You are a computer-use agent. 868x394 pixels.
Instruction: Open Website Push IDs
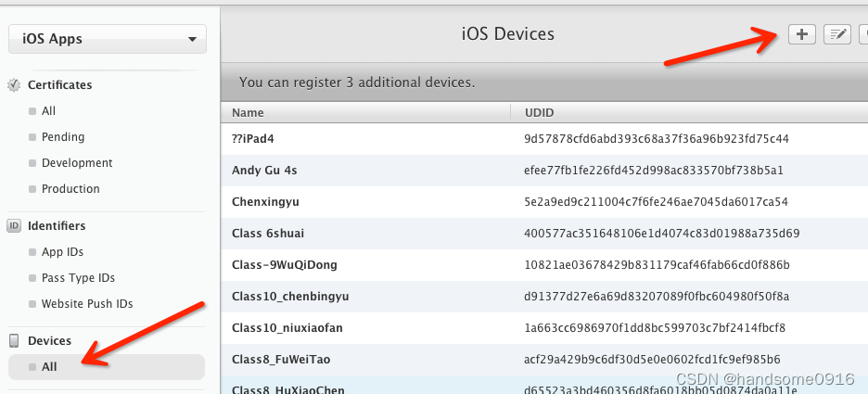click(x=87, y=304)
